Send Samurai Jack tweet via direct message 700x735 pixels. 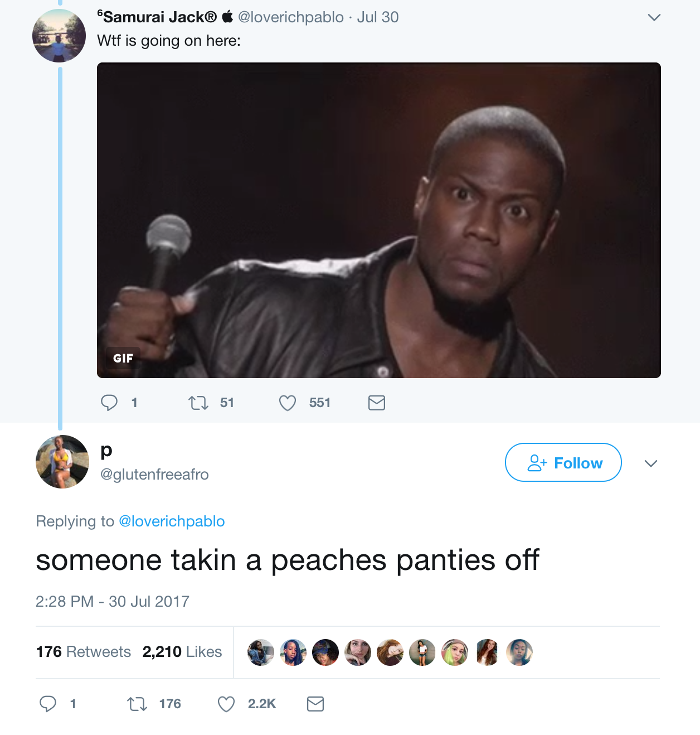[x=377, y=403]
